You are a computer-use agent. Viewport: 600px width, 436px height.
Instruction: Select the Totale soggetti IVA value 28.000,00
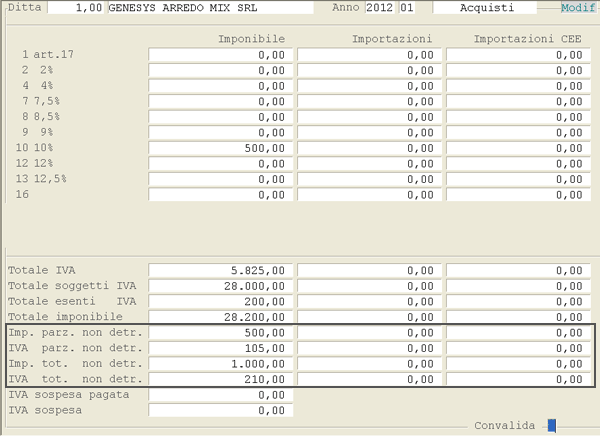(220, 286)
